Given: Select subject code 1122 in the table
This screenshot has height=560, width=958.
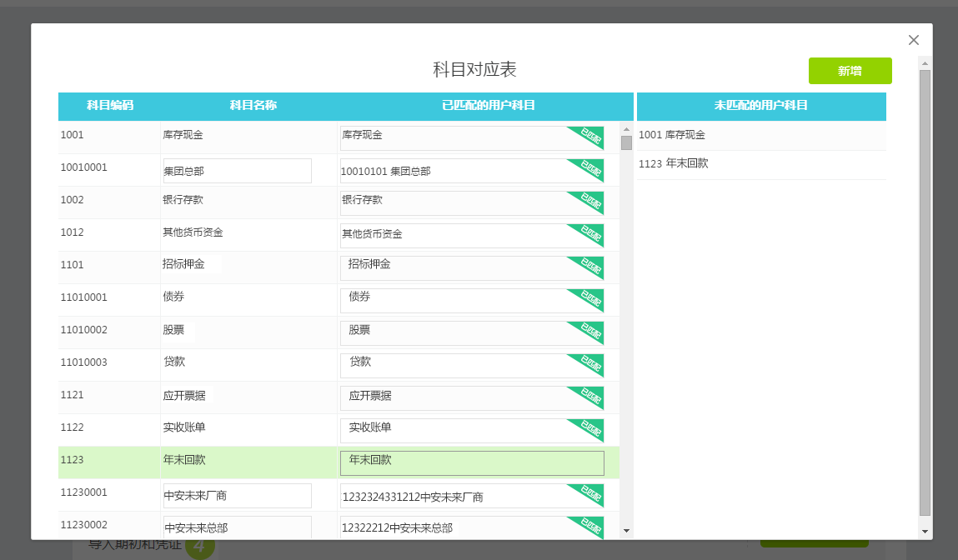Looking at the screenshot, I should point(72,427).
